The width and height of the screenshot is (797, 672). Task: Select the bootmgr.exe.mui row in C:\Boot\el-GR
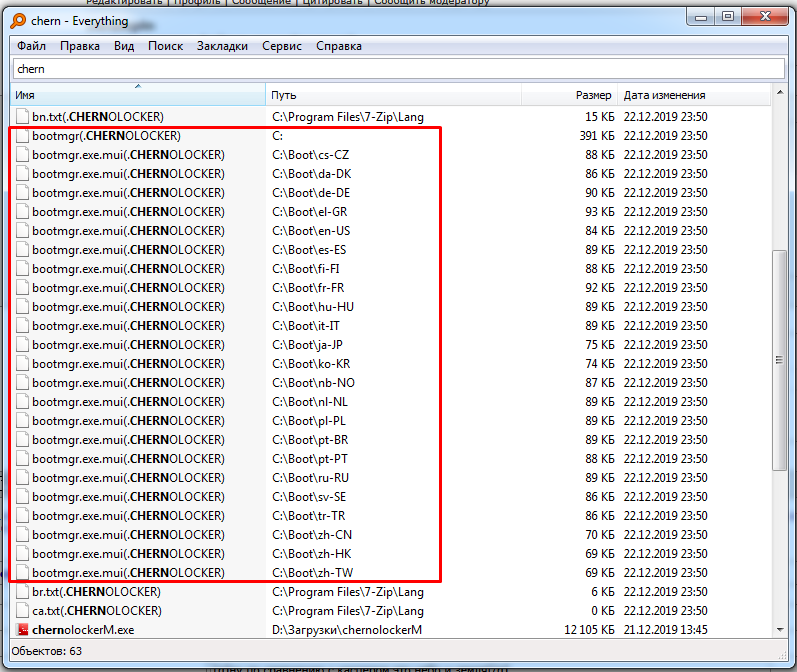coord(390,212)
